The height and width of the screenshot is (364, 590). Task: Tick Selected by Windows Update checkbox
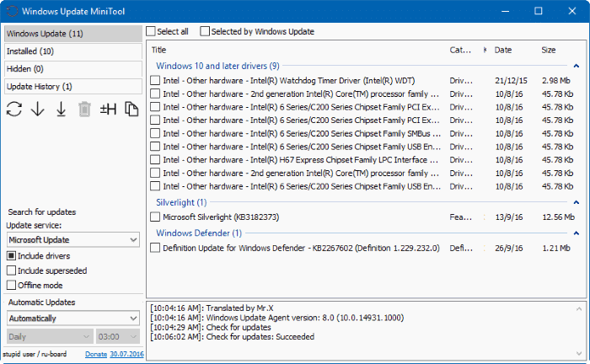205,31
